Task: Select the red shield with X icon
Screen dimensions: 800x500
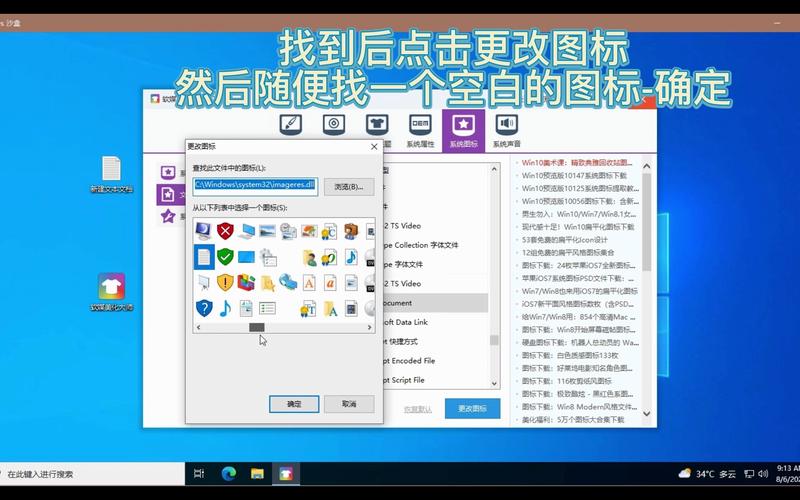Action: point(225,231)
